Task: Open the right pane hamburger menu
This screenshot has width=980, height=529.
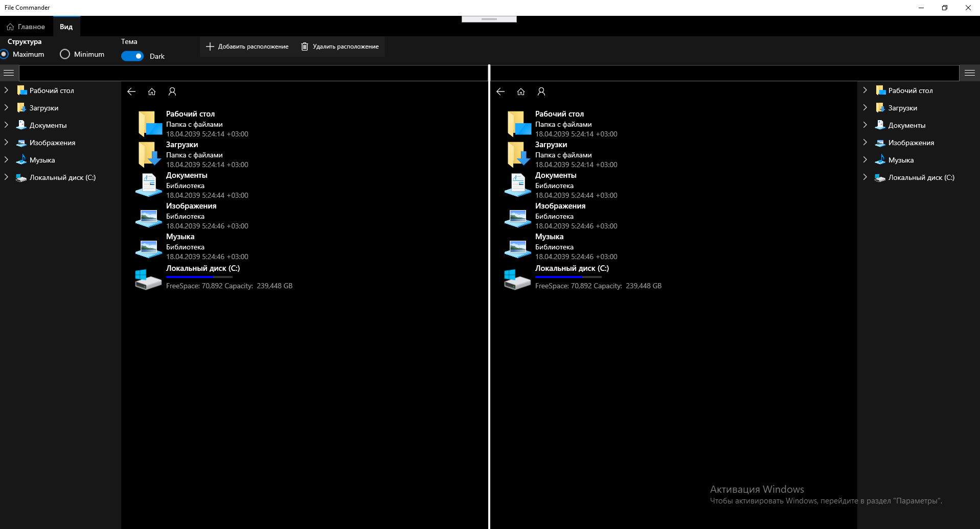Action: (970, 73)
